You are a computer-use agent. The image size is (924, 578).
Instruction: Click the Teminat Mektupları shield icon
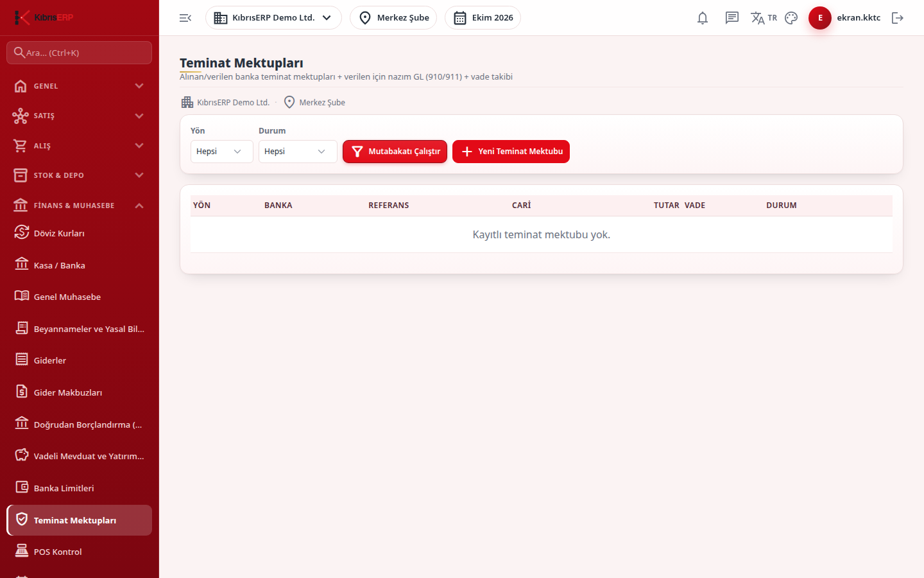[x=22, y=520]
